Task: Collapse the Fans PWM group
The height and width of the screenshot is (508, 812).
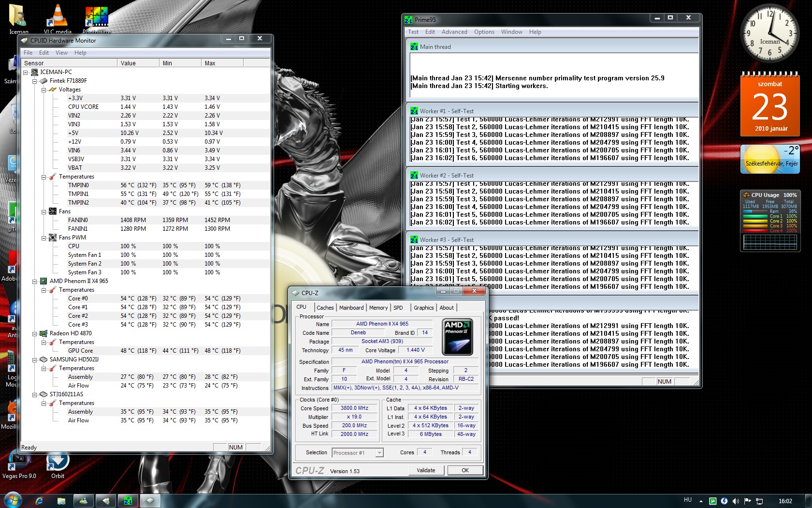Action: pyautogui.click(x=44, y=238)
